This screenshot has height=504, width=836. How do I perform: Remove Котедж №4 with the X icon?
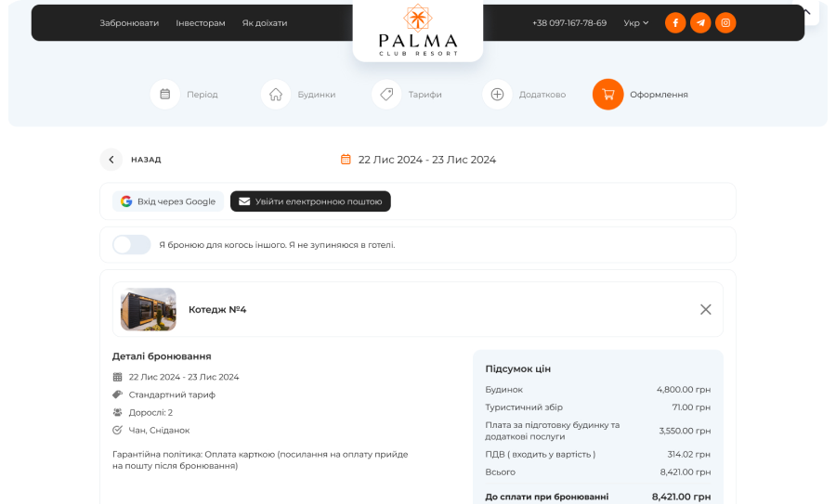click(705, 309)
